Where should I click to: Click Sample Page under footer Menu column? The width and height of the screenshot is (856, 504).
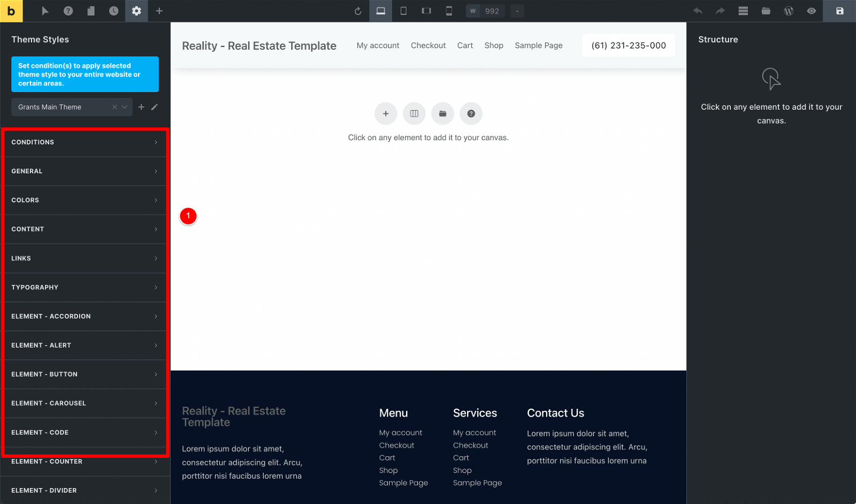click(x=403, y=483)
